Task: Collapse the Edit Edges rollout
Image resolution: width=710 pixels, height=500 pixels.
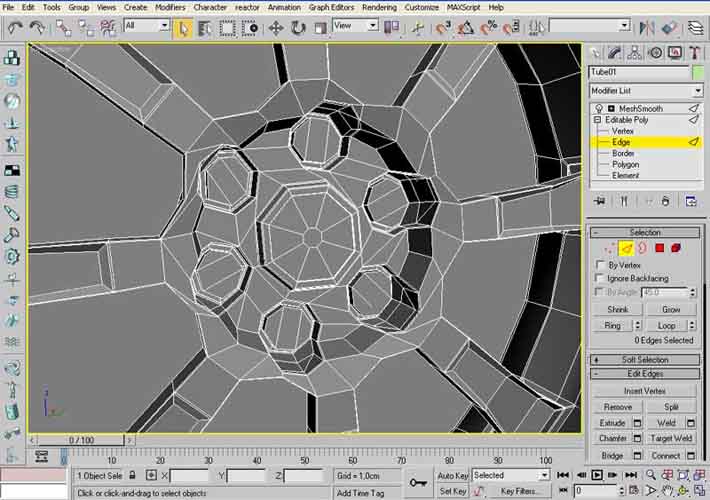Action: (x=644, y=374)
